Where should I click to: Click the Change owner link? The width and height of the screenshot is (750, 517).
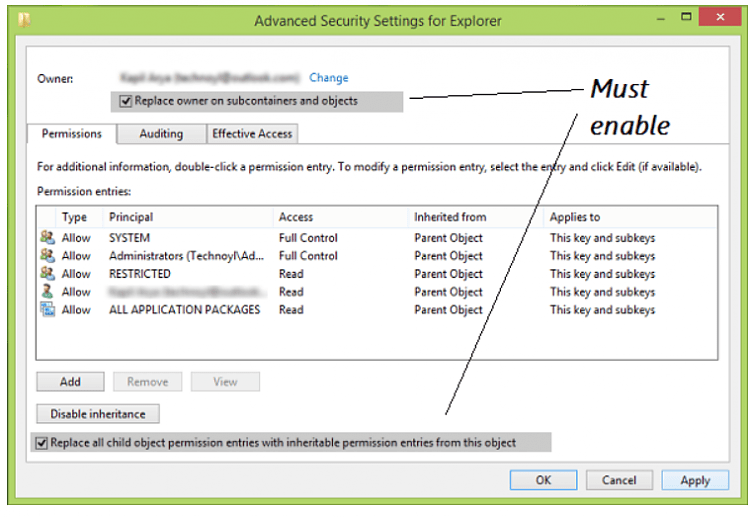(x=329, y=77)
